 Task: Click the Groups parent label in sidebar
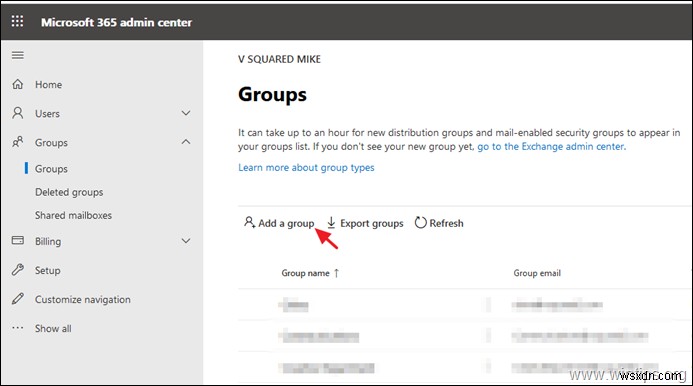51,143
